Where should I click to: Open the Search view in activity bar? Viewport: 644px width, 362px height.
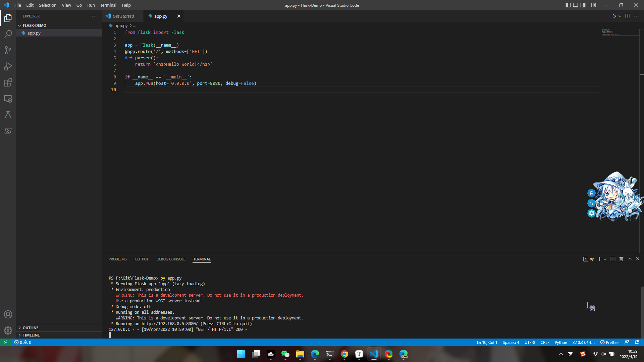pyautogui.click(x=8, y=34)
